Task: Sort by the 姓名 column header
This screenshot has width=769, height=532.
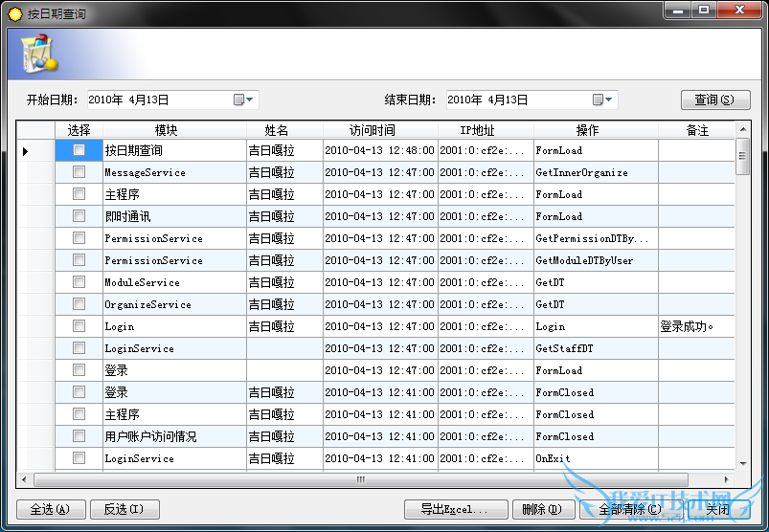Action: tap(284, 130)
